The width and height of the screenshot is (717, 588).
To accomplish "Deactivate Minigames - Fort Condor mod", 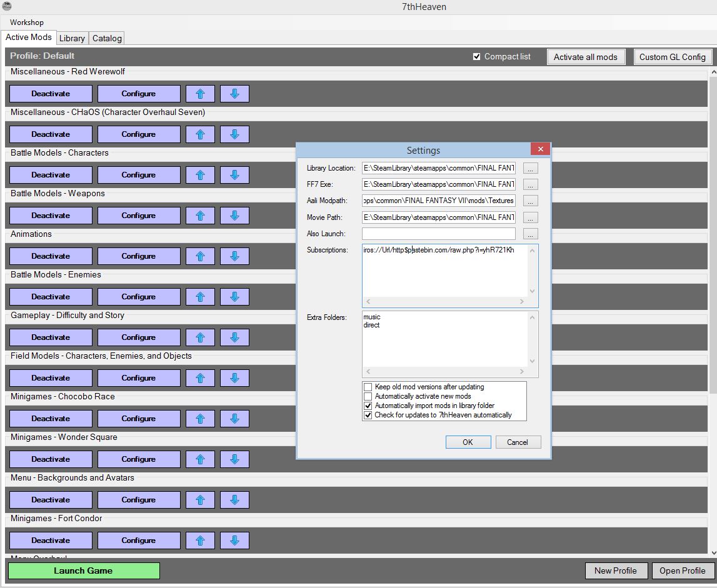I will pos(51,541).
